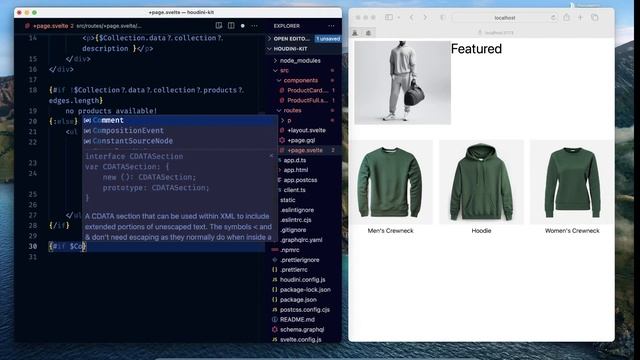The image size is (640, 360).
Task: Open the Men's Crewneck product image
Action: point(391,182)
